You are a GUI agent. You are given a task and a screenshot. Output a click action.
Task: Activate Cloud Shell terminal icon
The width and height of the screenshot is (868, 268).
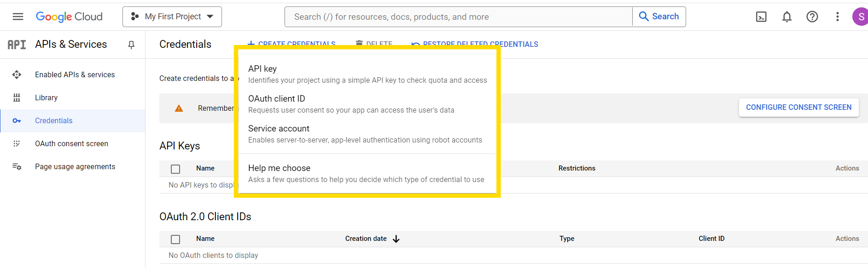coord(761,17)
